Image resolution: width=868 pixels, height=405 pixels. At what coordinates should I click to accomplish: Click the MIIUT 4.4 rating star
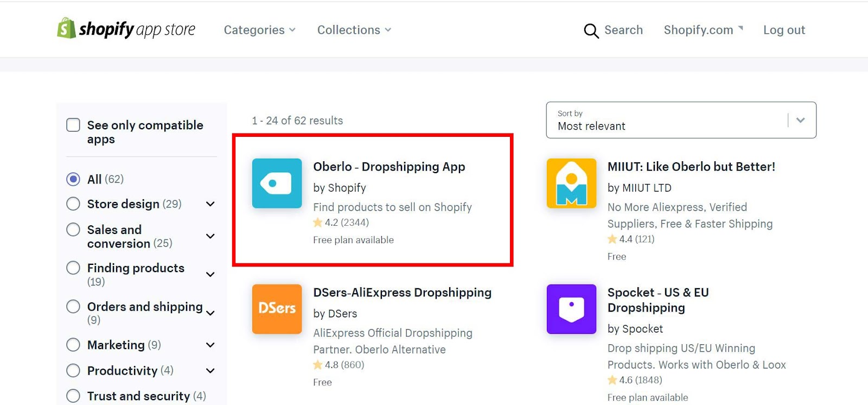612,239
